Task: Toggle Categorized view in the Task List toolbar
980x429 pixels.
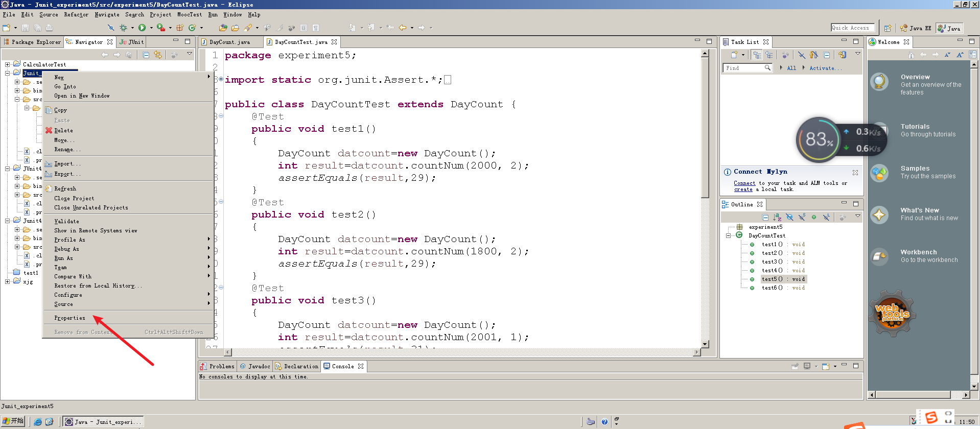Action: [757, 55]
